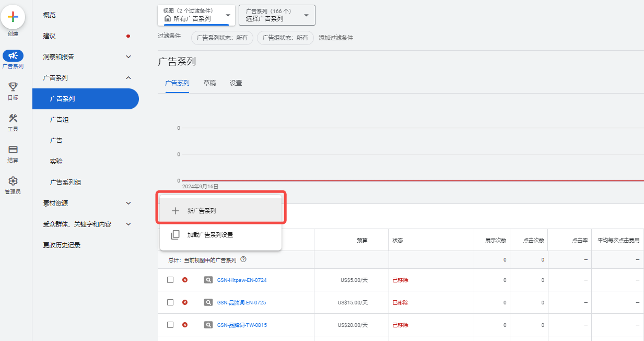
Task: Tick the checkbox for GSN-品牌词-EN-0725
Action: (x=170, y=302)
